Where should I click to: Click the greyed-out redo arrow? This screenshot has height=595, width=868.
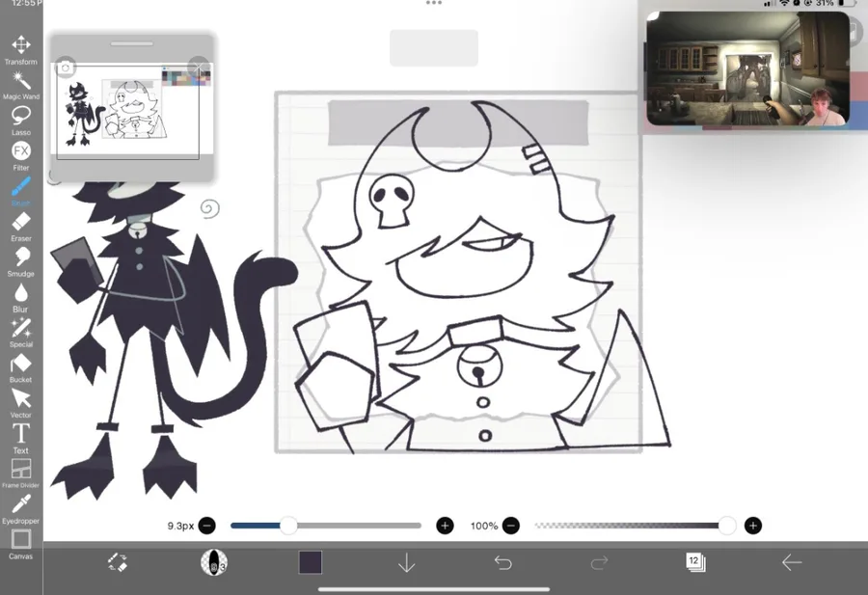point(600,563)
